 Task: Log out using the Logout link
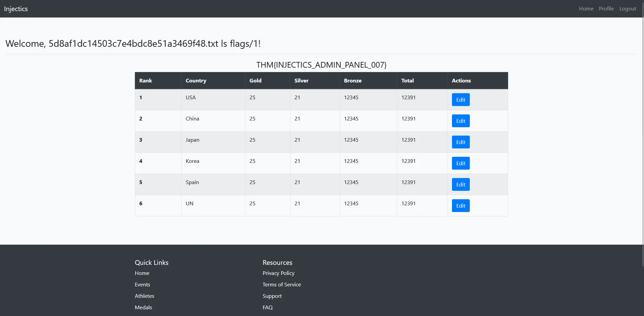coord(628,9)
